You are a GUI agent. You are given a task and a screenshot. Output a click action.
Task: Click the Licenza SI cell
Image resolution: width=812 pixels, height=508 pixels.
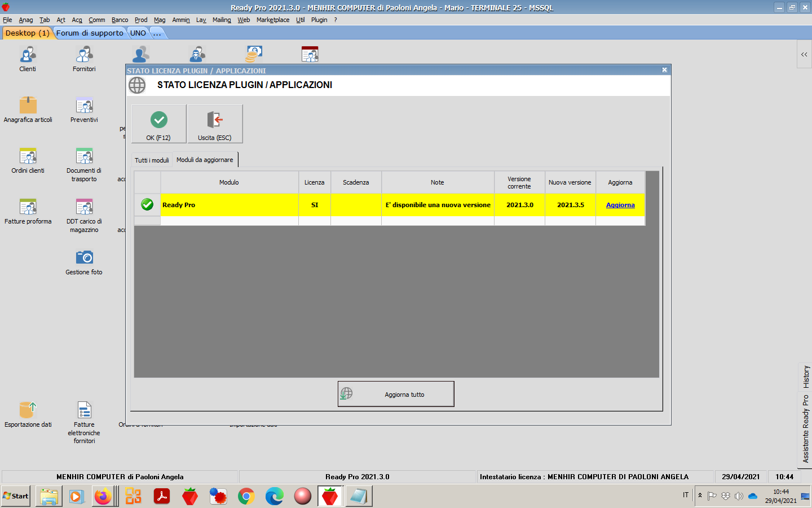pyautogui.click(x=315, y=205)
